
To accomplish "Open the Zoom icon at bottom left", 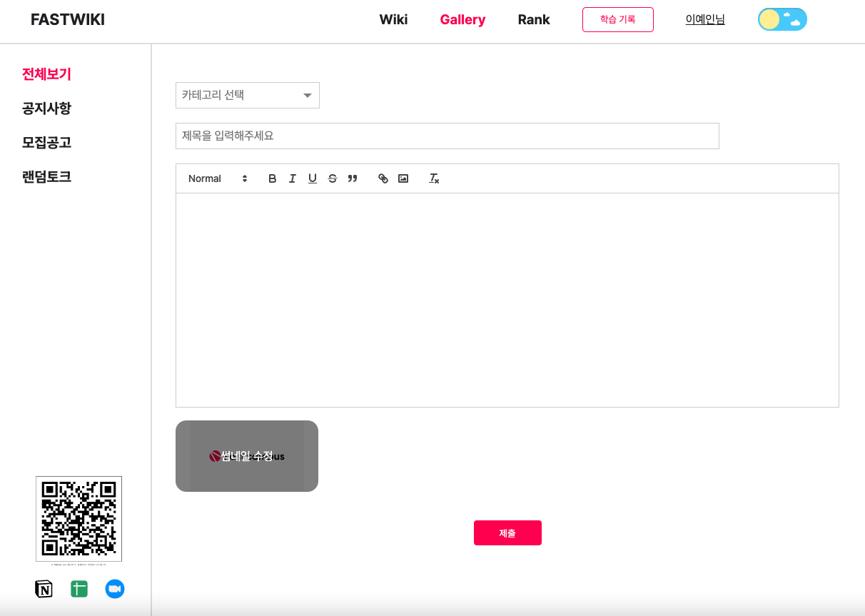I will click(x=114, y=588).
